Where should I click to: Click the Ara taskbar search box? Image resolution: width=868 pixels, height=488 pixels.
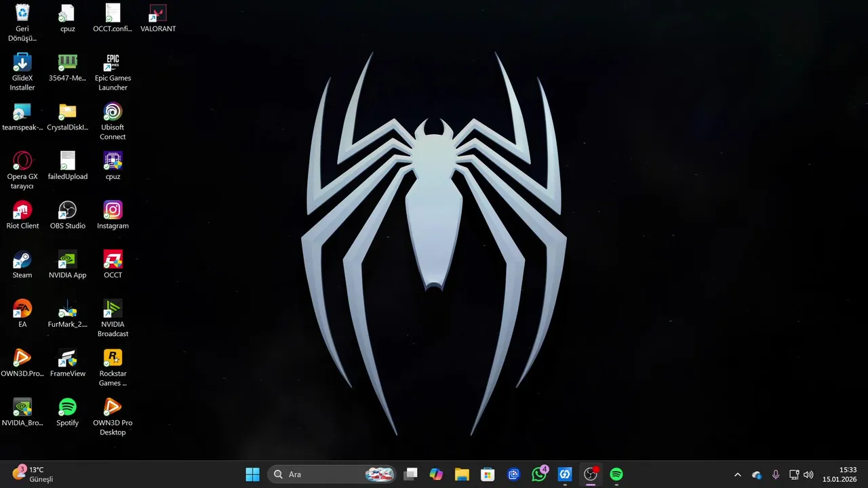pyautogui.click(x=333, y=474)
